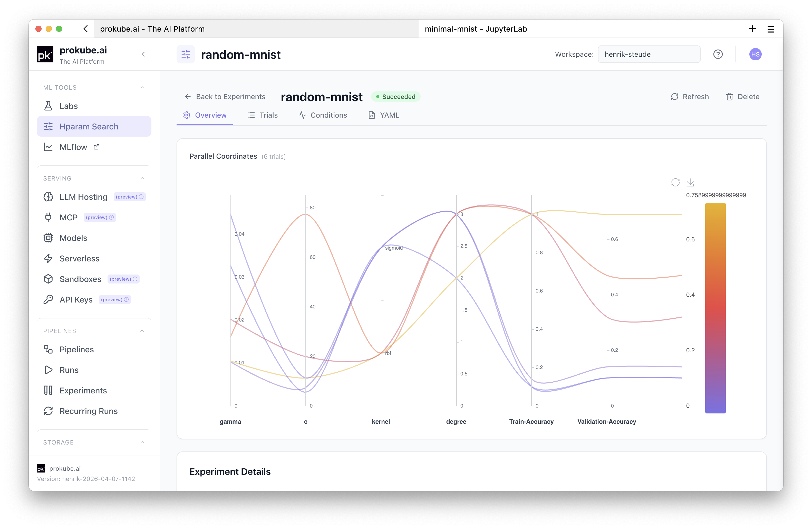This screenshot has width=812, height=529.
Task: Open the Pipelines icon in sidebar
Action: (x=48, y=349)
